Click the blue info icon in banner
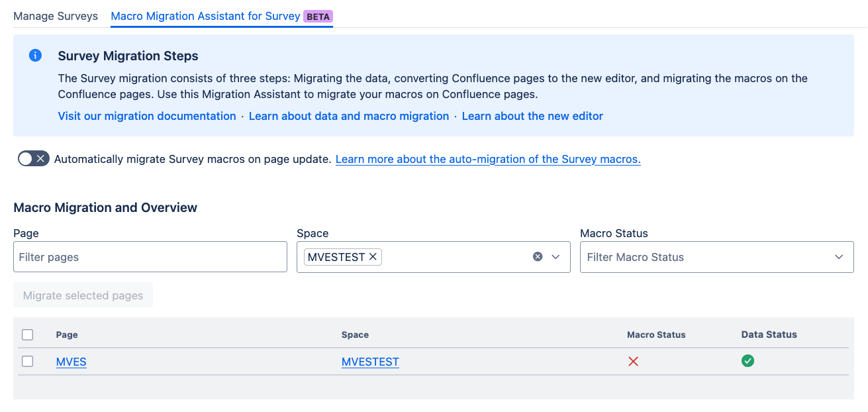Image resolution: width=868 pixels, height=412 pixels. 36,56
